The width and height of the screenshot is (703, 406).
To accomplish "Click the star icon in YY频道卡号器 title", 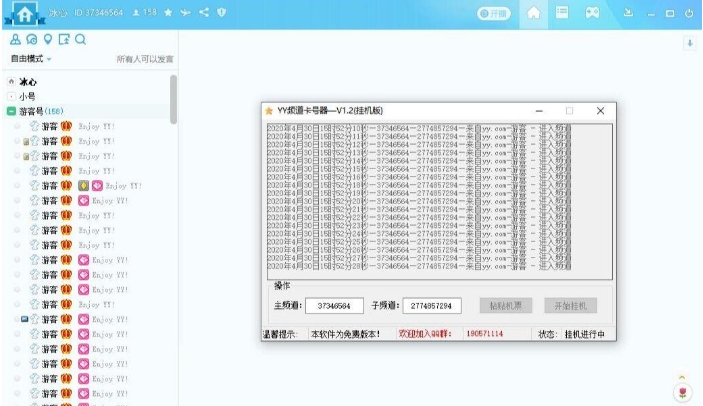I will pyautogui.click(x=269, y=111).
